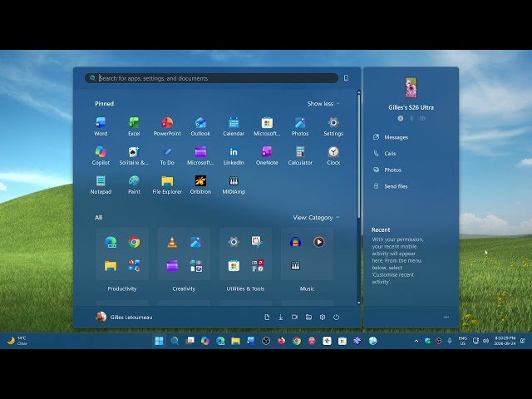Open Settings shortcut in Start footer
This screenshot has width=532, height=399.
(323, 317)
